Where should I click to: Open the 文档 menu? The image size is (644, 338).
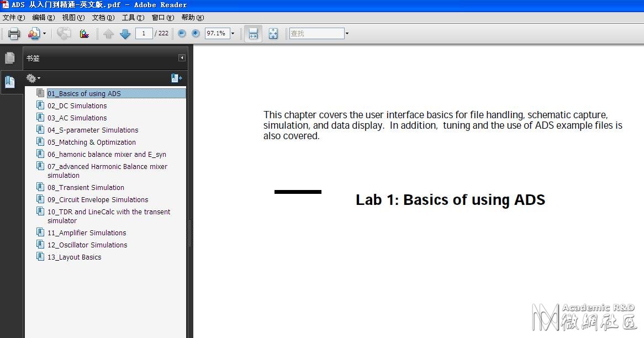tap(103, 17)
